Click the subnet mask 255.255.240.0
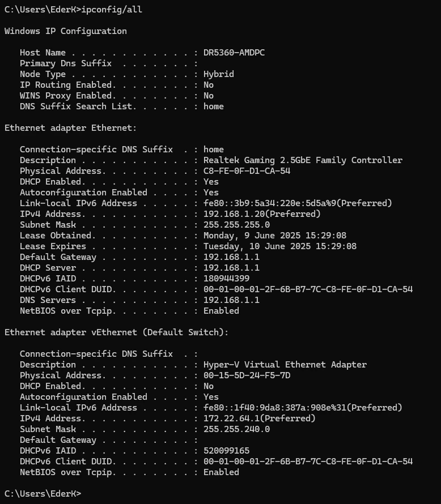Viewport: 441px width, 504px height. [x=237, y=429]
